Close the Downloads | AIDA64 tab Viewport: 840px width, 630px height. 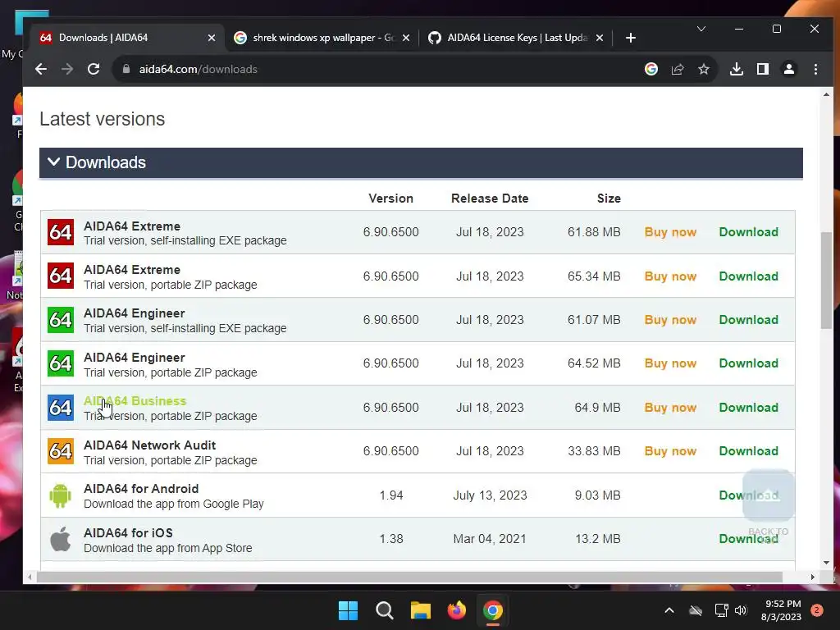click(212, 38)
